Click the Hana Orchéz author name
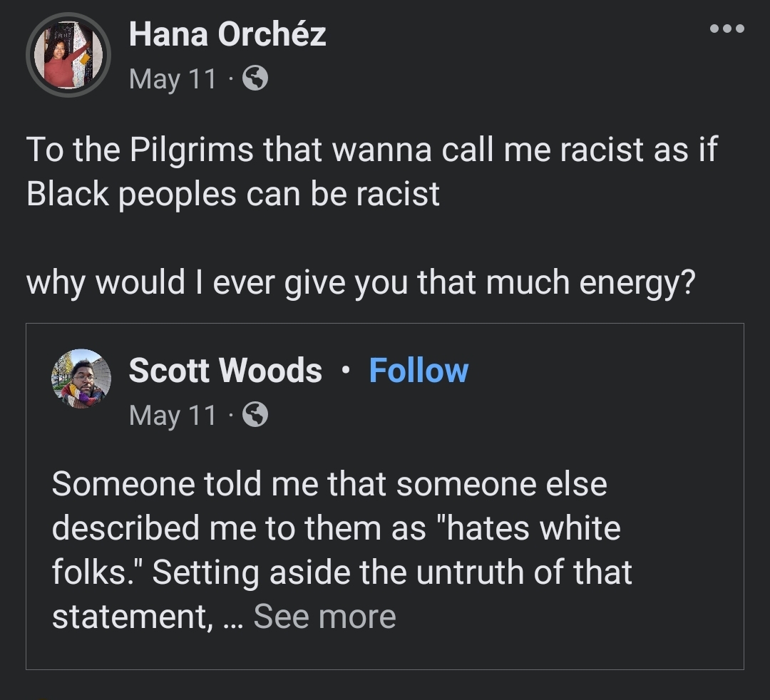Image resolution: width=770 pixels, height=700 pixels. pyautogui.click(x=227, y=34)
